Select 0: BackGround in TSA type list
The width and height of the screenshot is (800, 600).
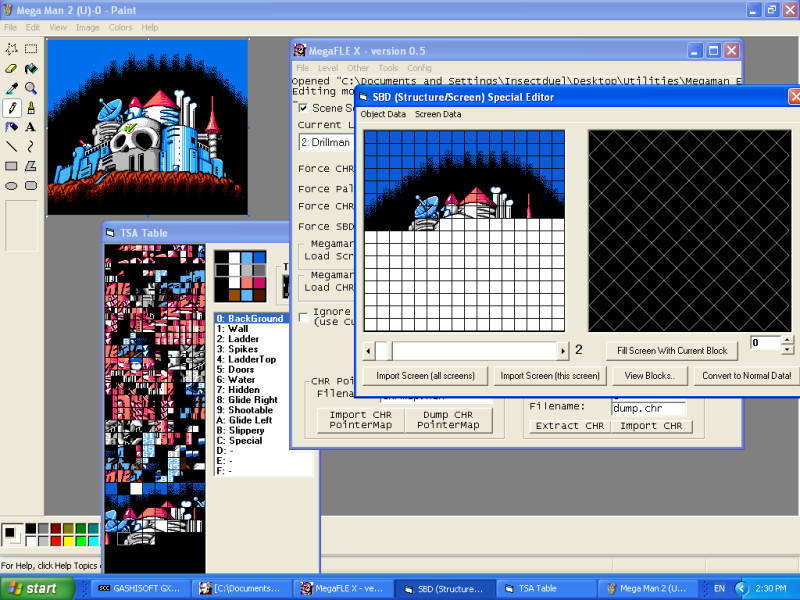pos(251,318)
